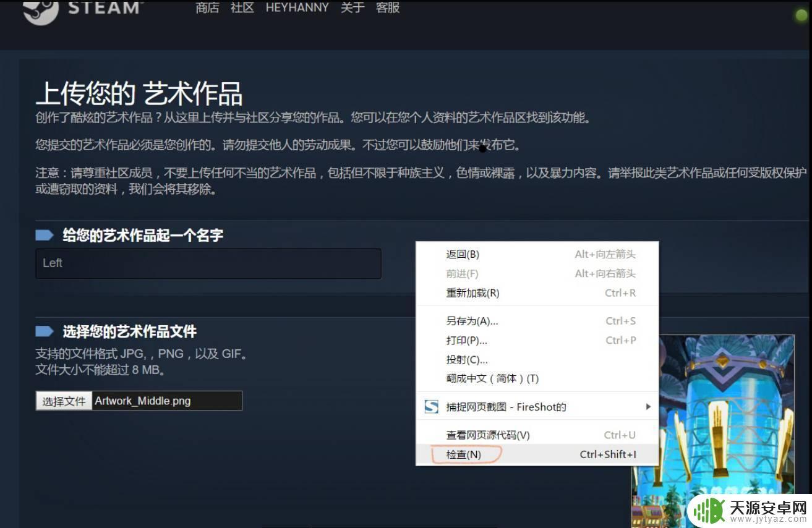This screenshot has height=528, width=812.
Task: Click the 支持的文件格式 JPG, , PNG，以及 GIF。 line
Action: 142,354
